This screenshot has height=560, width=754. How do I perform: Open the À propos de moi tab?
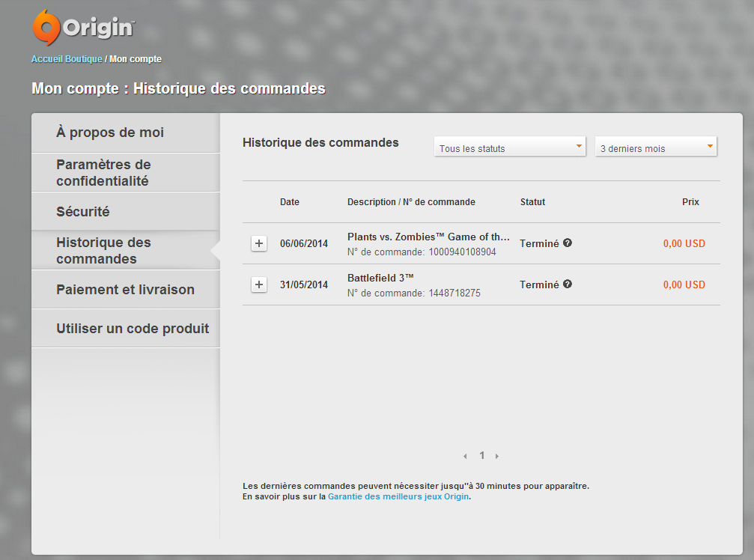(126, 133)
